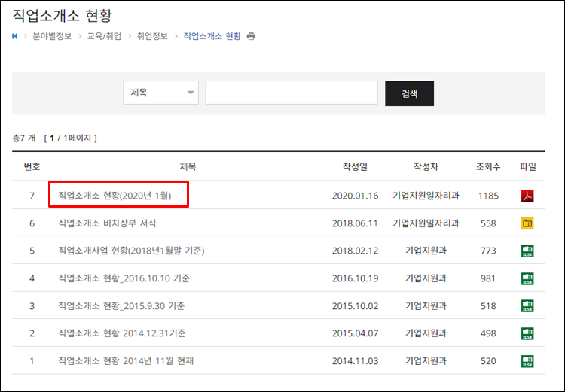The height and width of the screenshot is (392, 565).
Task: Click view count 520
Action: tap(488, 361)
